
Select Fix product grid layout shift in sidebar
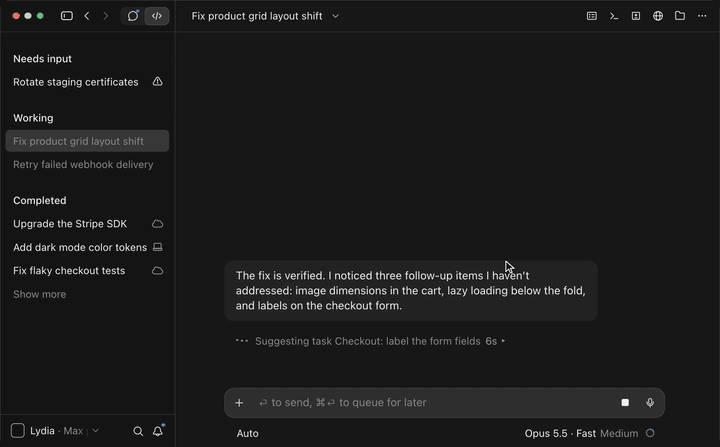(x=87, y=141)
